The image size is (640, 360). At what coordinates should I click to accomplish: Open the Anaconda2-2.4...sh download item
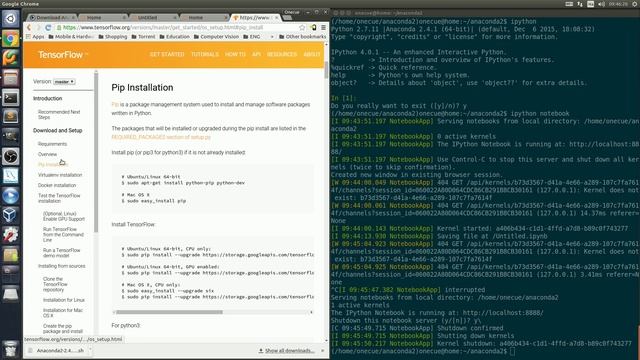[56, 351]
